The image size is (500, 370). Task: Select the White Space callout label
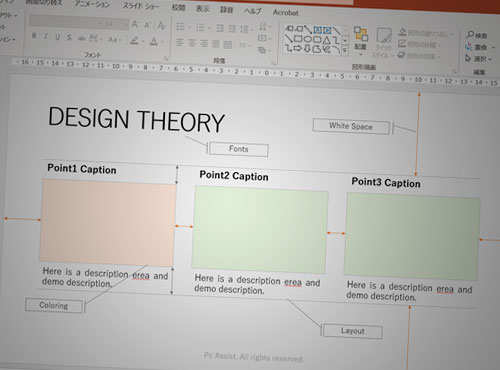coord(351,126)
